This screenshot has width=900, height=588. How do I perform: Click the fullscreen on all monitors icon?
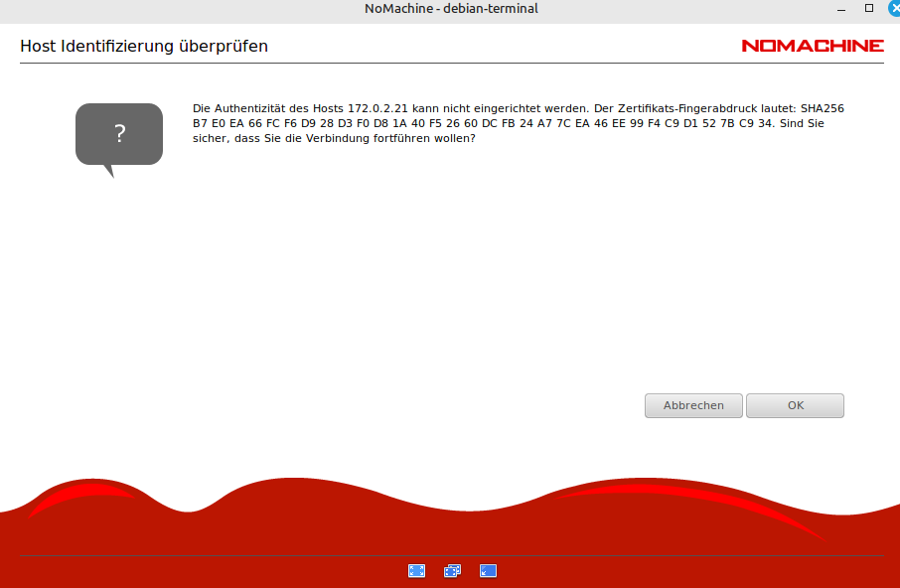click(x=452, y=571)
